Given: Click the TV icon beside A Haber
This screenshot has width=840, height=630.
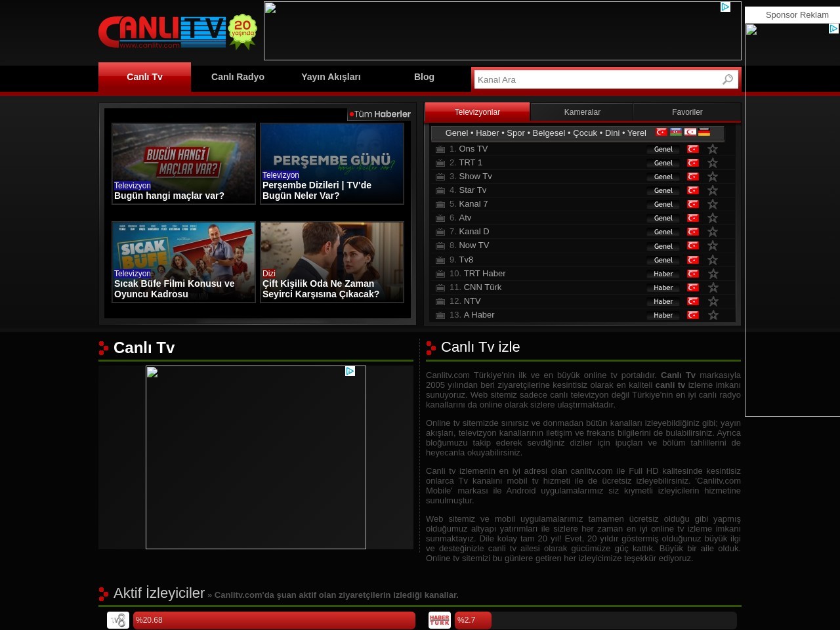Looking at the screenshot, I should (x=440, y=316).
